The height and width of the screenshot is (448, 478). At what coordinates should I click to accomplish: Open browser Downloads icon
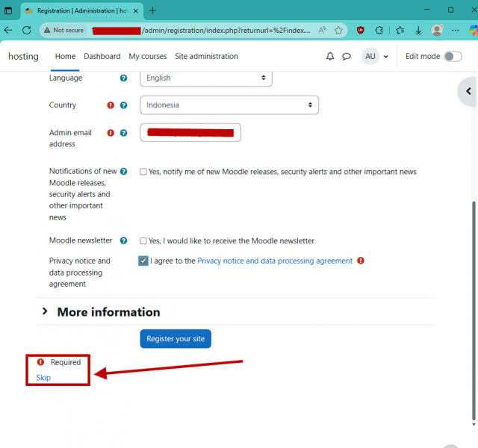pyautogui.click(x=418, y=30)
